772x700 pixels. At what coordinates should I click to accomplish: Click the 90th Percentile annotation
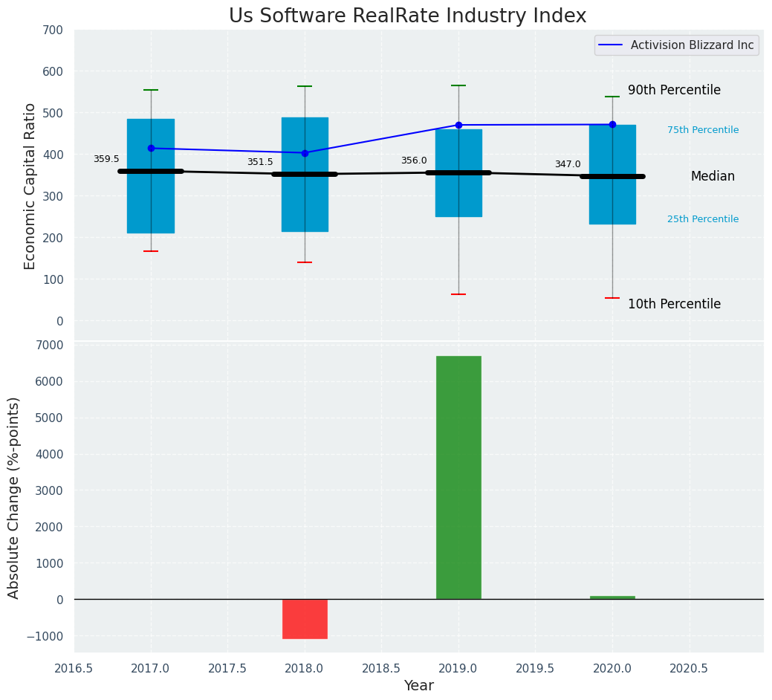click(674, 90)
